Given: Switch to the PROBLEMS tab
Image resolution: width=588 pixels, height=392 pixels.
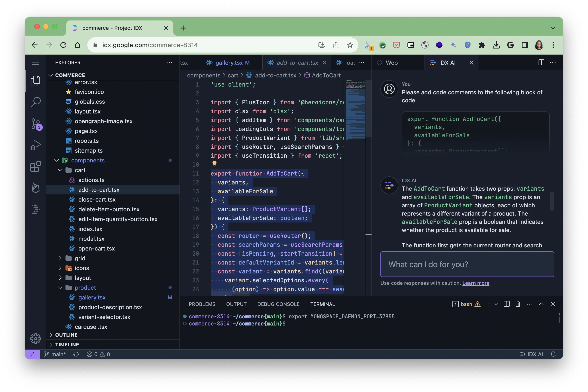Looking at the screenshot, I should 202,304.
